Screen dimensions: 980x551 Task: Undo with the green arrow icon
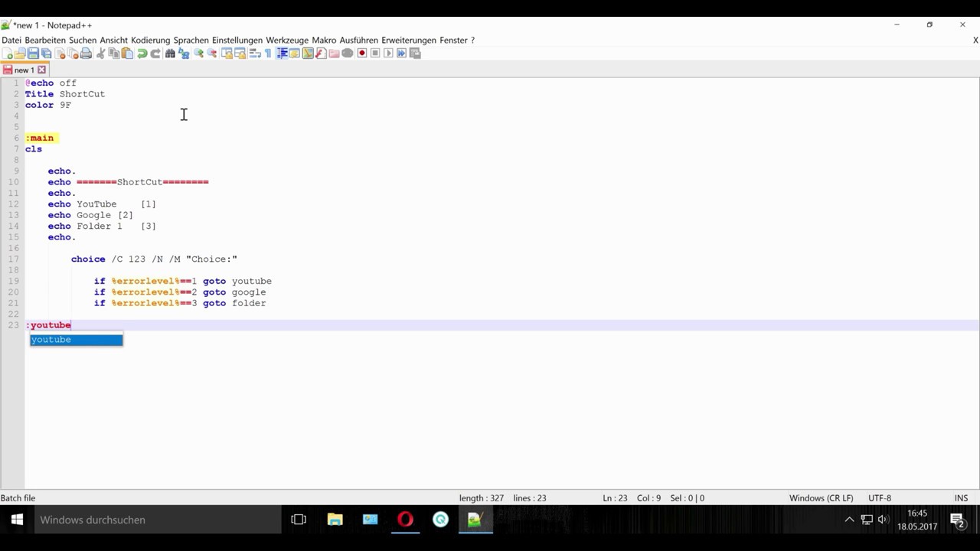pos(142,54)
